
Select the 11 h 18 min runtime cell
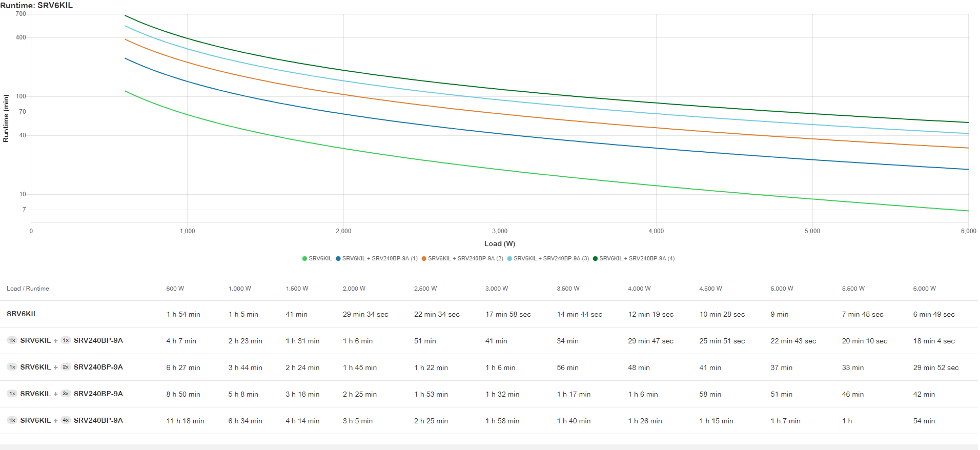click(185, 421)
